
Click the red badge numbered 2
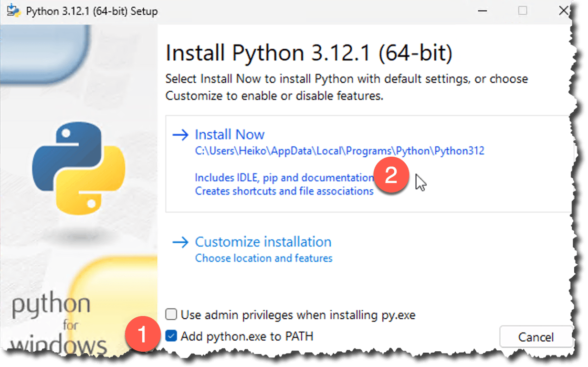coord(391,176)
